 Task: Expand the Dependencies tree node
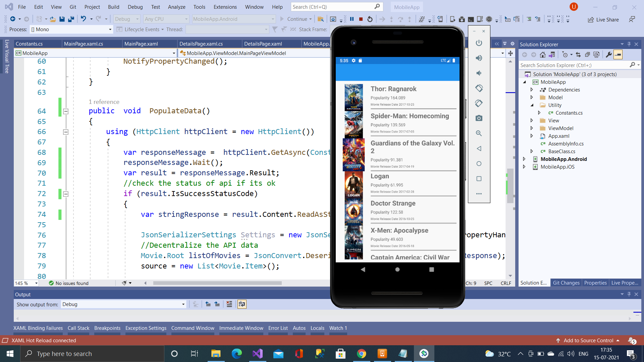tap(532, 90)
